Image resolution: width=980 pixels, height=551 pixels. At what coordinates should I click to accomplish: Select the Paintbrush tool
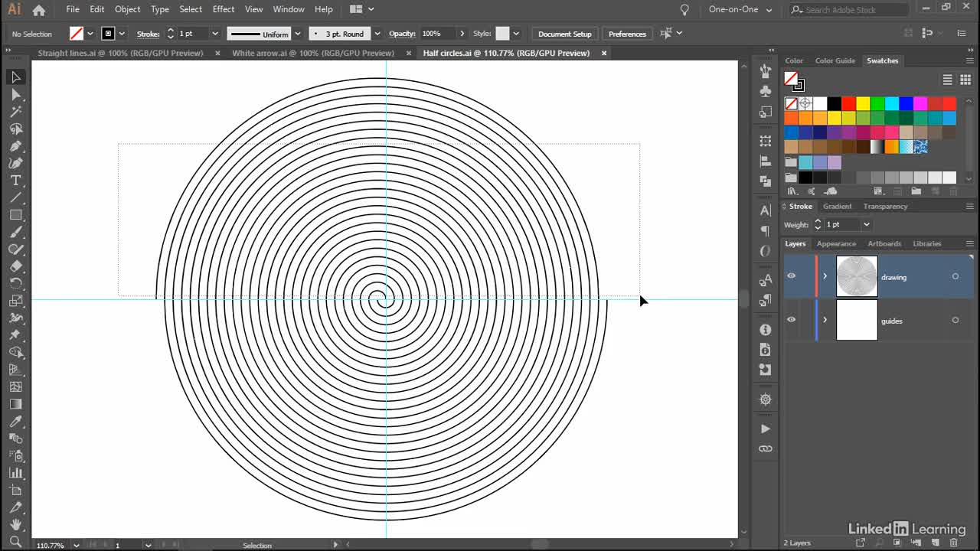click(15, 232)
